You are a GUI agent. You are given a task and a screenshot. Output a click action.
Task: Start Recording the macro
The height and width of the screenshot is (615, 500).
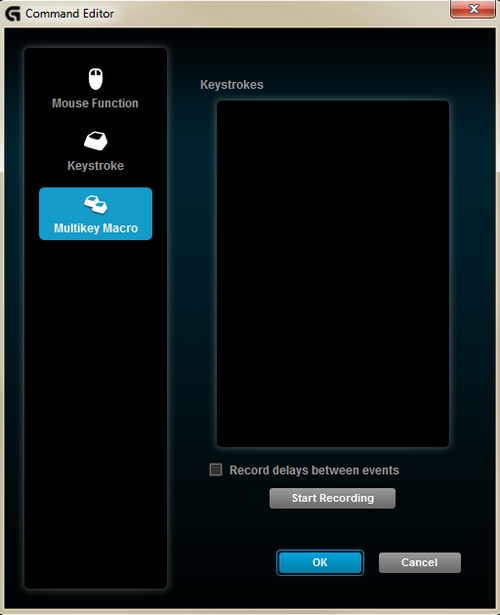pos(332,498)
